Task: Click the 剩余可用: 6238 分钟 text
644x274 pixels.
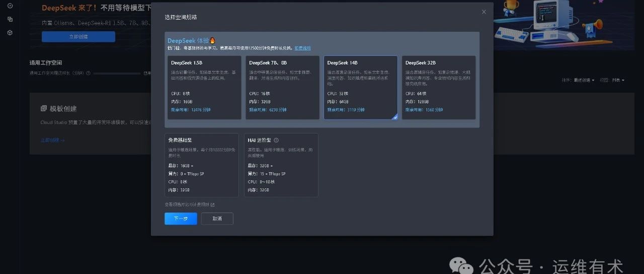Action: point(267,109)
